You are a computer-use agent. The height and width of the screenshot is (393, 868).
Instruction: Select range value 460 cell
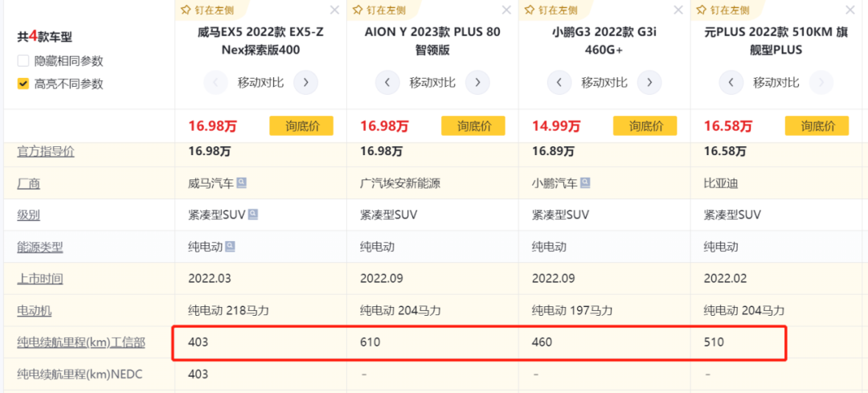pyautogui.click(x=542, y=342)
